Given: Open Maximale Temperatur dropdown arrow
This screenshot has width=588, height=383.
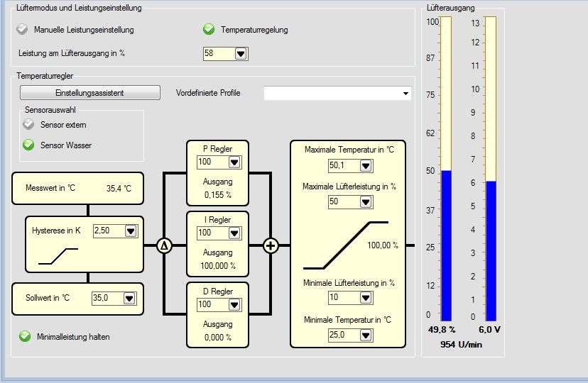Looking at the screenshot, I should coord(366,166).
